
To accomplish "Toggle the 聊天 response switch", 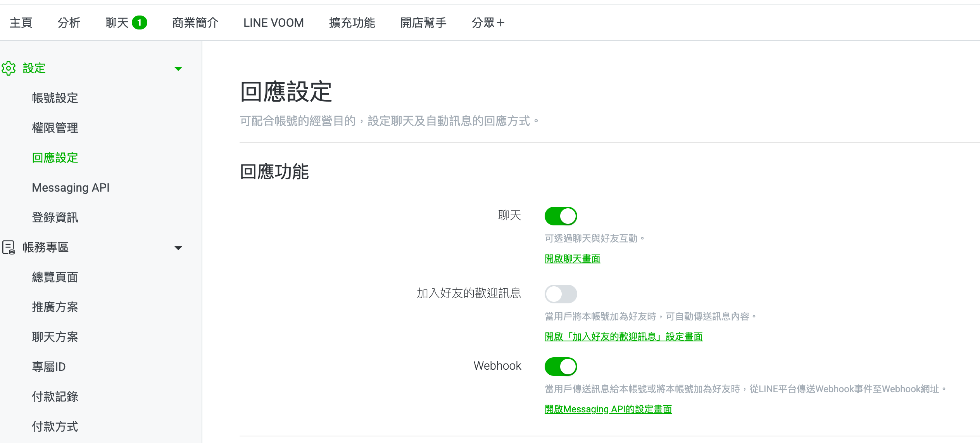I will click(561, 216).
